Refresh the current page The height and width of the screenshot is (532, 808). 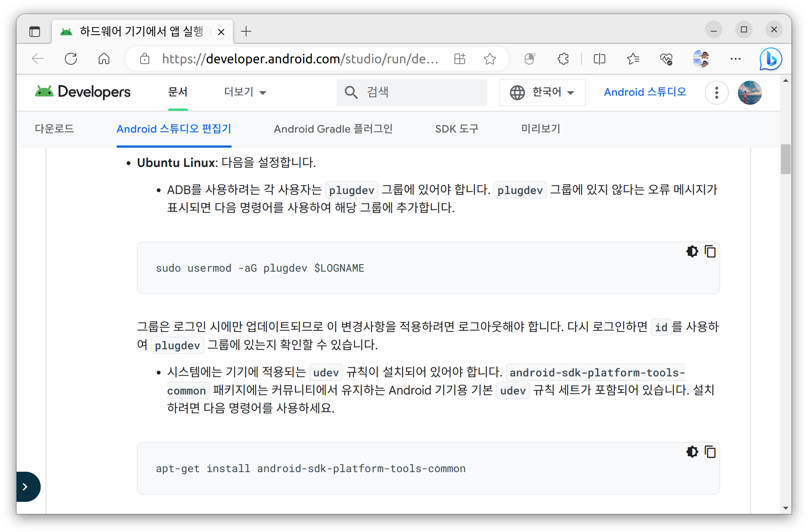pos(71,59)
